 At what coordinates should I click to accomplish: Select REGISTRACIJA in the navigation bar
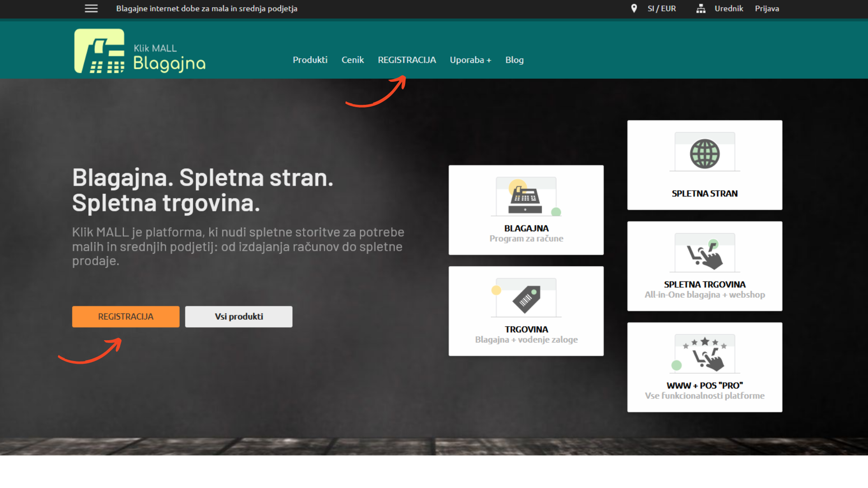406,60
